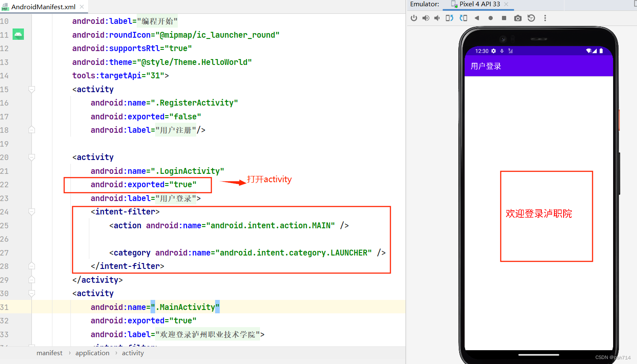The height and width of the screenshot is (364, 637).
Task: Tap the 用户登录 title in emulator app bar
Action: coord(486,66)
